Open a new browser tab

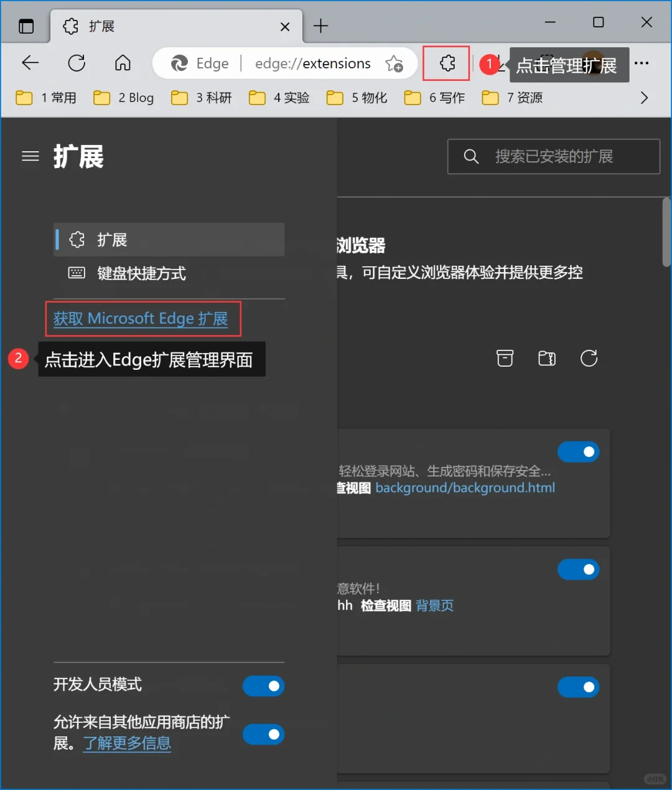pos(320,26)
